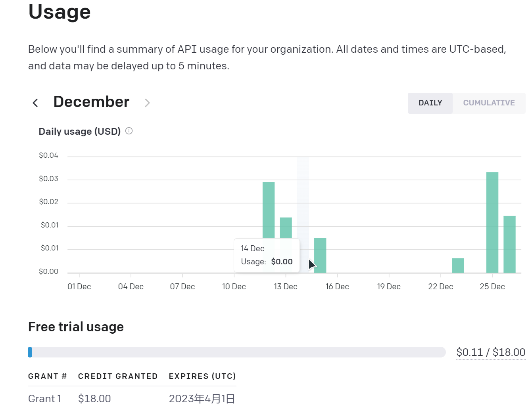Go to the previous month arrow
Screen dimensions: 532x409
(x=35, y=103)
